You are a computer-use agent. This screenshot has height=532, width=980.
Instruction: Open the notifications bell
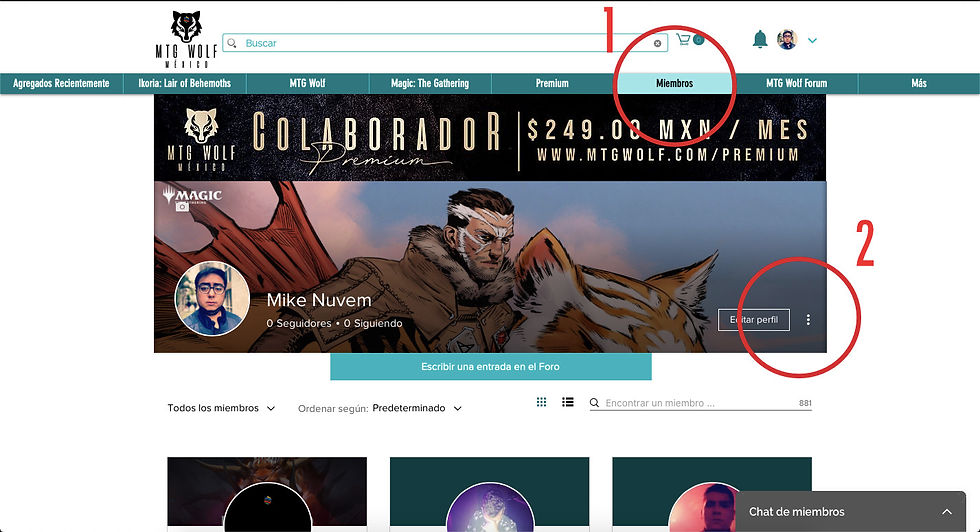point(760,39)
